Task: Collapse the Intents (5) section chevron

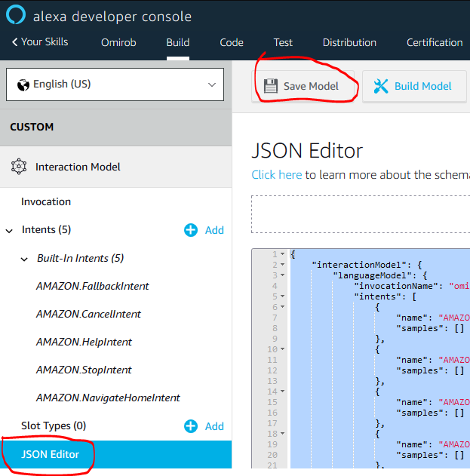Action: coord(9,231)
